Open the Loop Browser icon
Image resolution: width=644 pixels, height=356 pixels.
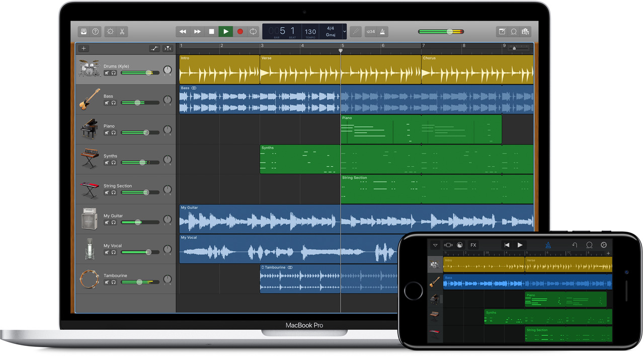pyautogui.click(x=514, y=32)
